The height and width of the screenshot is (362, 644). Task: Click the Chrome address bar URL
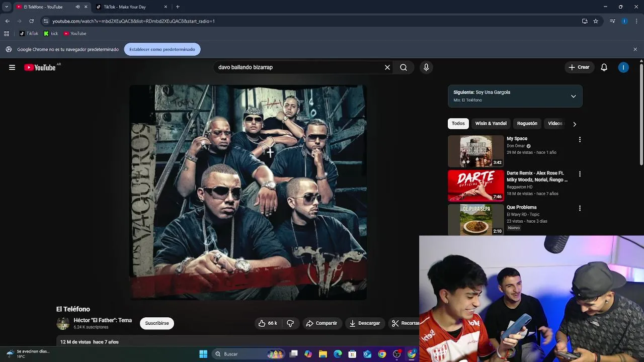click(x=133, y=21)
